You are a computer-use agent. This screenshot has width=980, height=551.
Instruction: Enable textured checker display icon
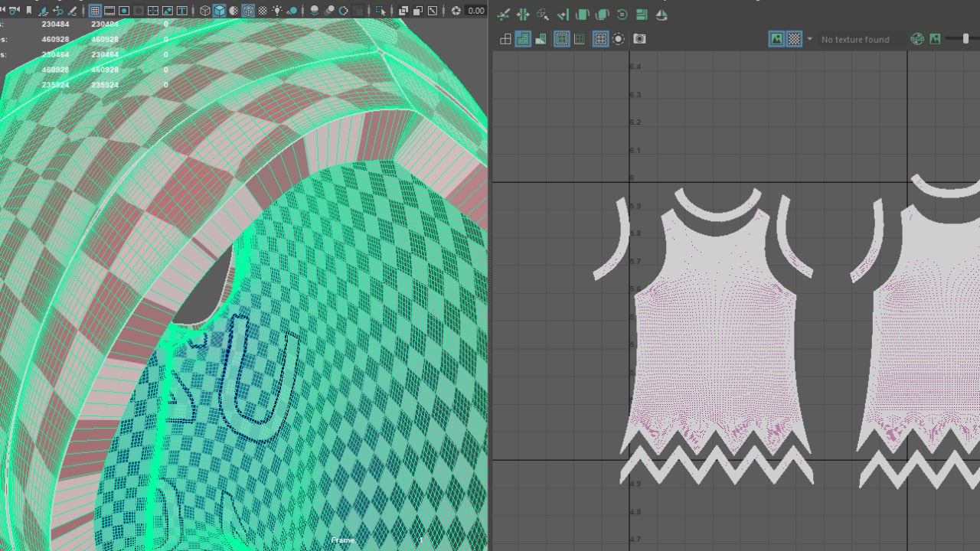pyautogui.click(x=263, y=11)
